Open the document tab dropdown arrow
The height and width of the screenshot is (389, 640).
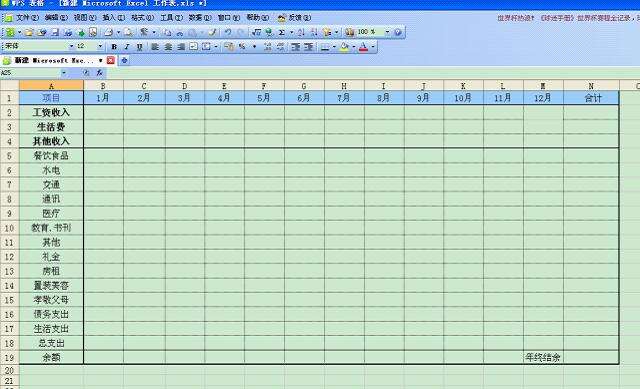pyautogui.click(x=100, y=60)
